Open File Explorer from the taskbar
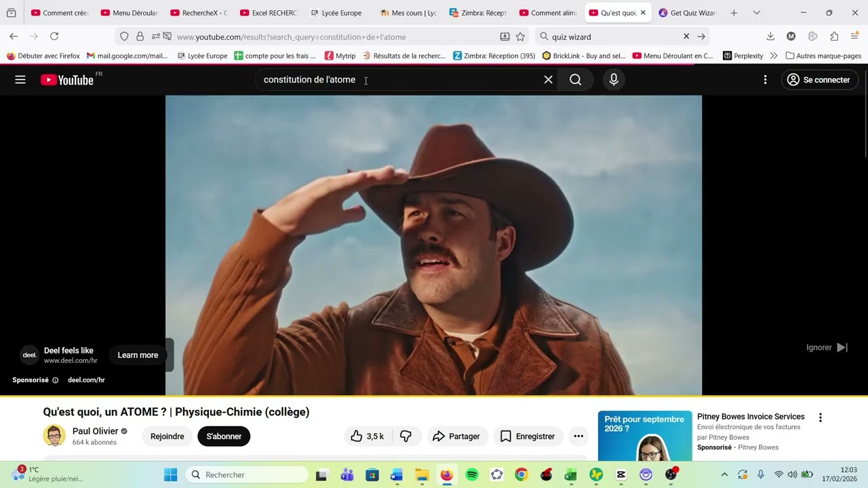Screen dimensions: 868x488 click(422, 474)
